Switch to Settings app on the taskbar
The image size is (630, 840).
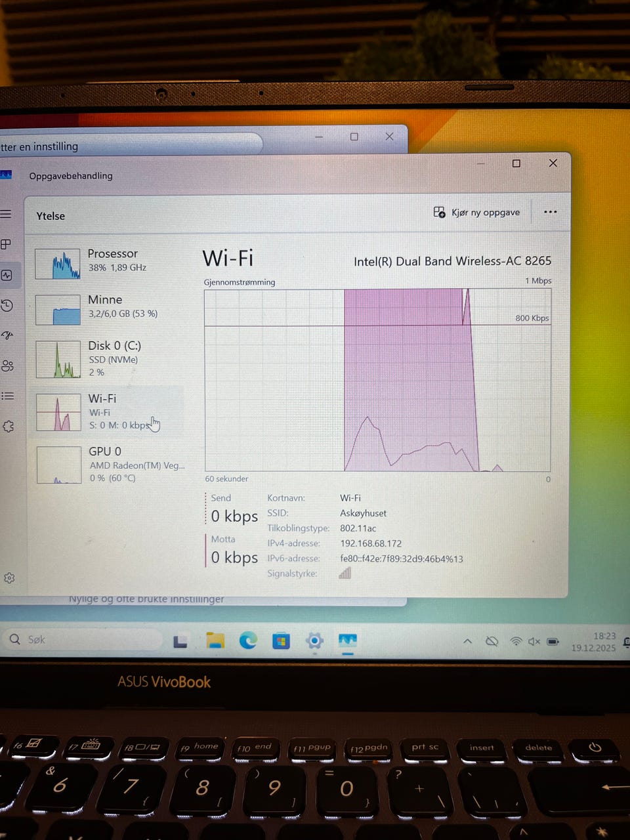[314, 640]
